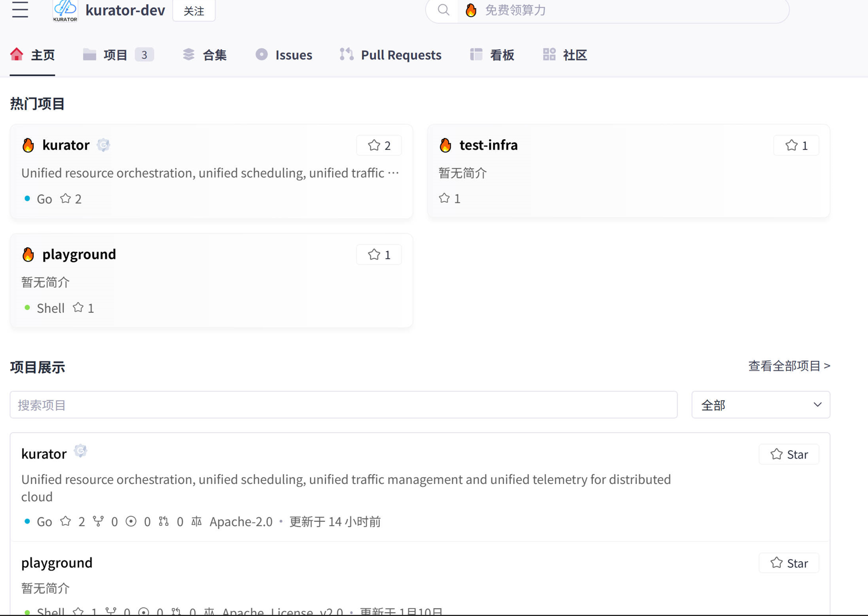The height and width of the screenshot is (616, 868).
Task: Star the test-infra hot project card
Action: 796,145
